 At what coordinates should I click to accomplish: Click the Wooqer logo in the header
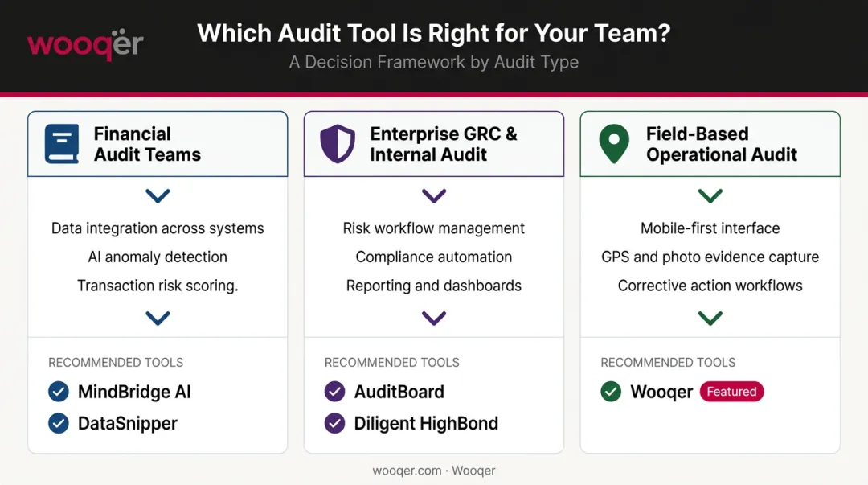pos(85,44)
